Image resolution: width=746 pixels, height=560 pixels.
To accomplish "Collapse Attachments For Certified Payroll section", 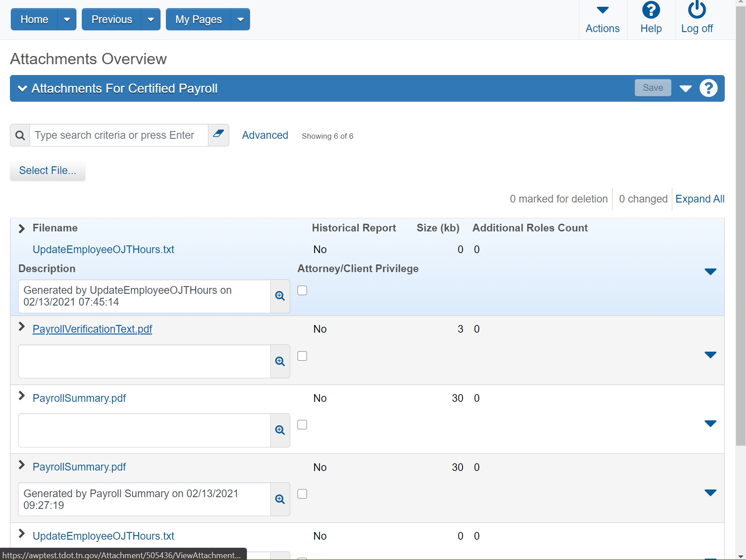I will [22, 88].
